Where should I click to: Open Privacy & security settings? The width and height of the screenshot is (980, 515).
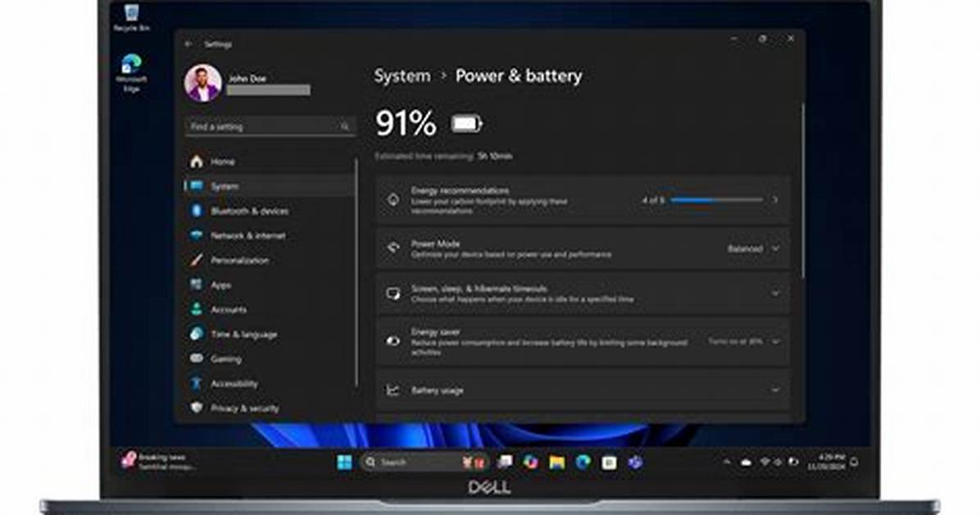[269, 408]
